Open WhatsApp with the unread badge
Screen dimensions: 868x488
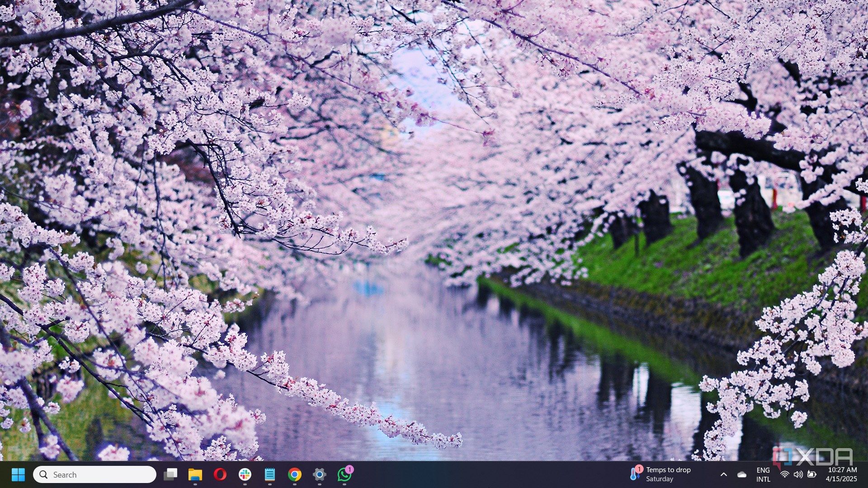click(344, 474)
